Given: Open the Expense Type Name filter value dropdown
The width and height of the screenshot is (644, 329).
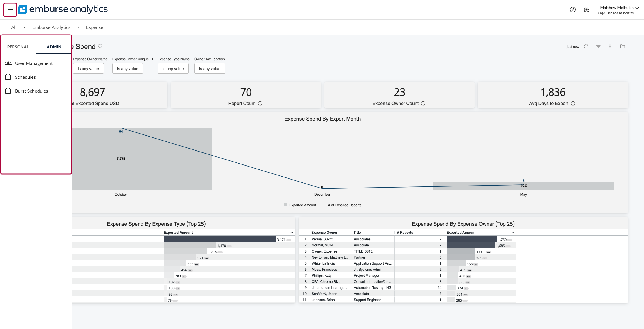Looking at the screenshot, I should pyautogui.click(x=173, y=68).
